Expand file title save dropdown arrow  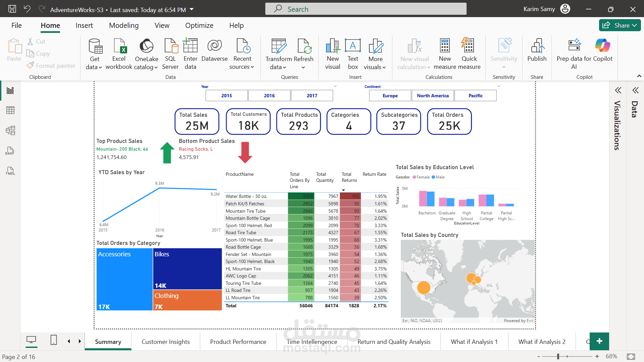tap(192, 9)
